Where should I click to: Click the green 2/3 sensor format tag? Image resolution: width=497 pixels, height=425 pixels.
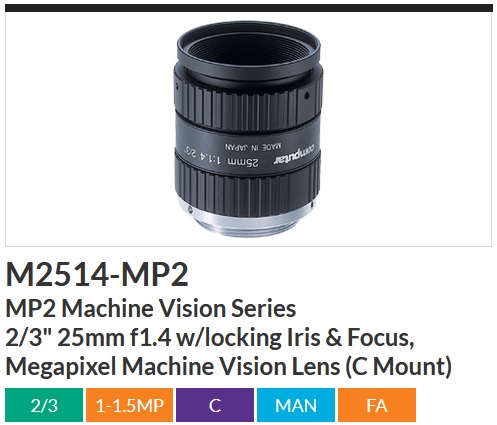44,405
